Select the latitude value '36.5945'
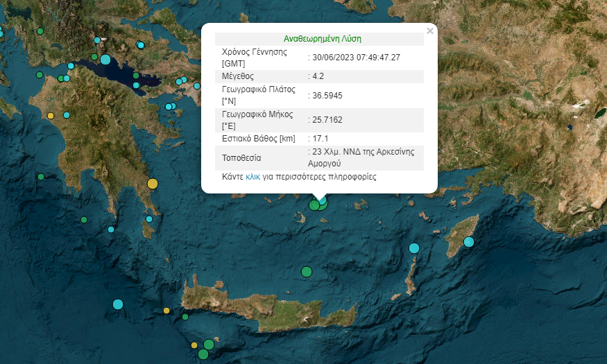 click(x=327, y=96)
